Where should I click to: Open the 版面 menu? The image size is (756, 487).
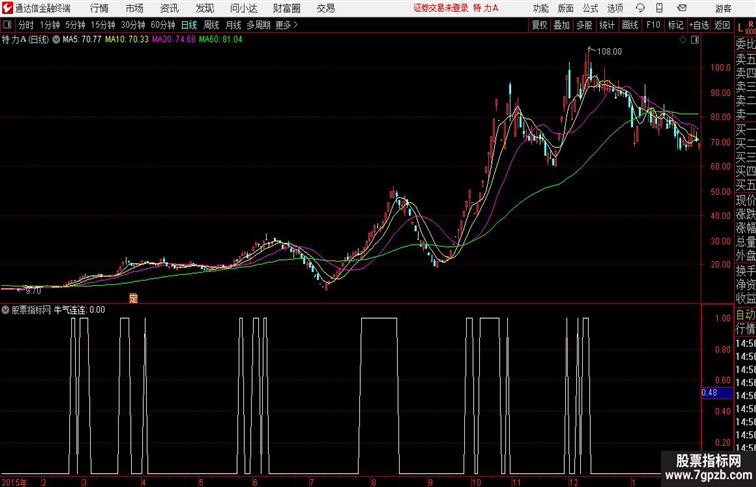pyautogui.click(x=565, y=8)
